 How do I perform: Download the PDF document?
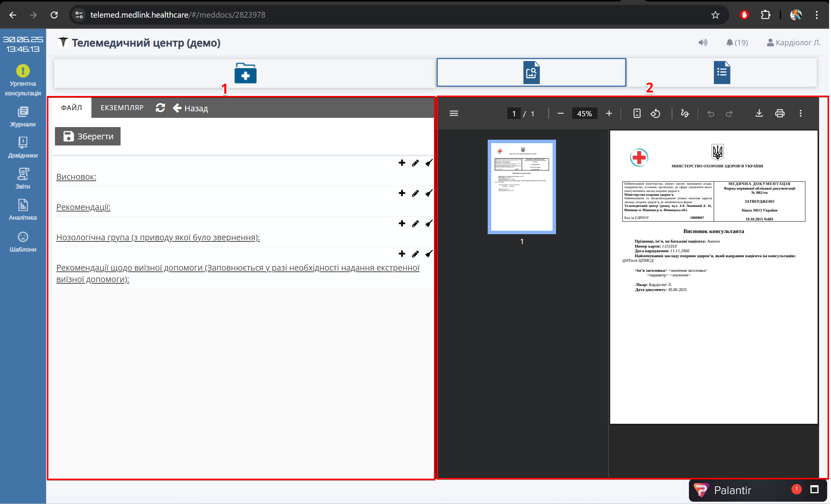click(759, 114)
